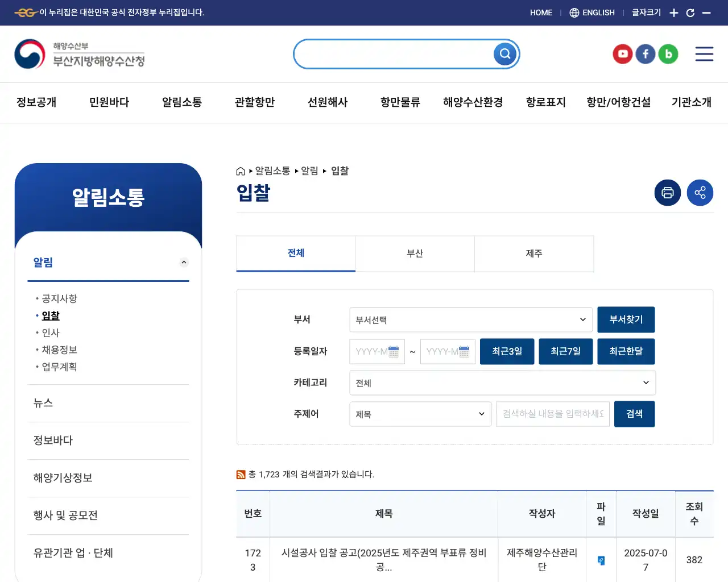Download attachment file icon in row 1723
The width and height of the screenshot is (728, 582).
click(601, 560)
